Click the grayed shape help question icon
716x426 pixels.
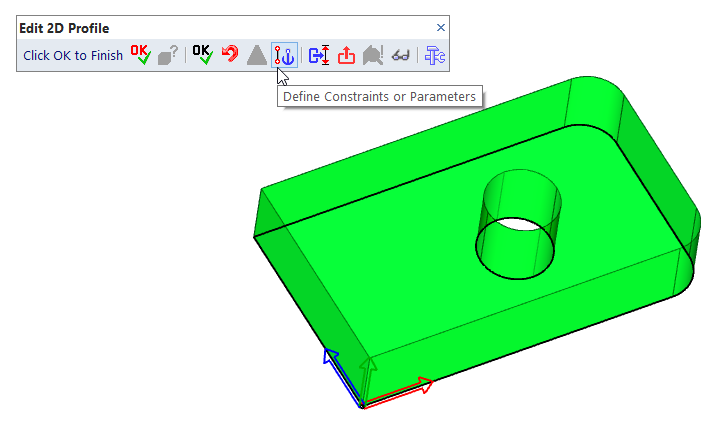[167, 56]
